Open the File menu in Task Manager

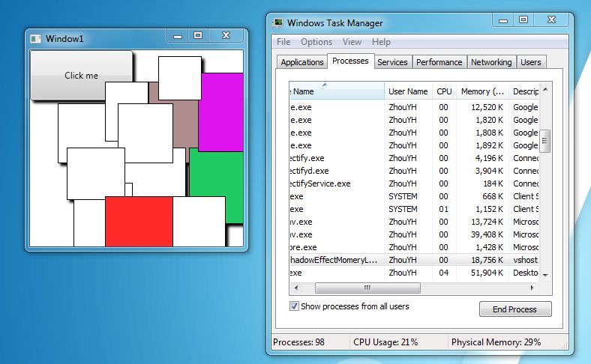click(x=283, y=42)
